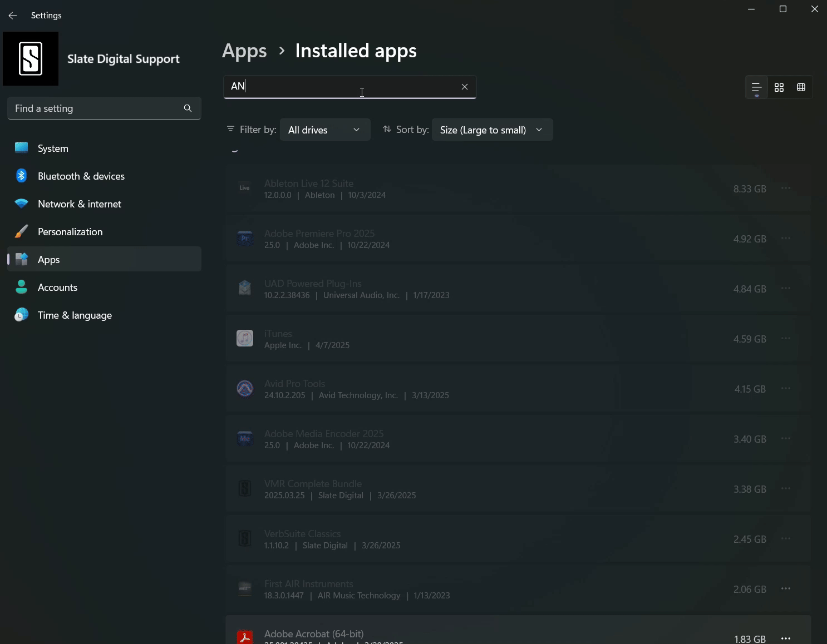
Task: Click the Find a setting search field
Action: tap(104, 108)
